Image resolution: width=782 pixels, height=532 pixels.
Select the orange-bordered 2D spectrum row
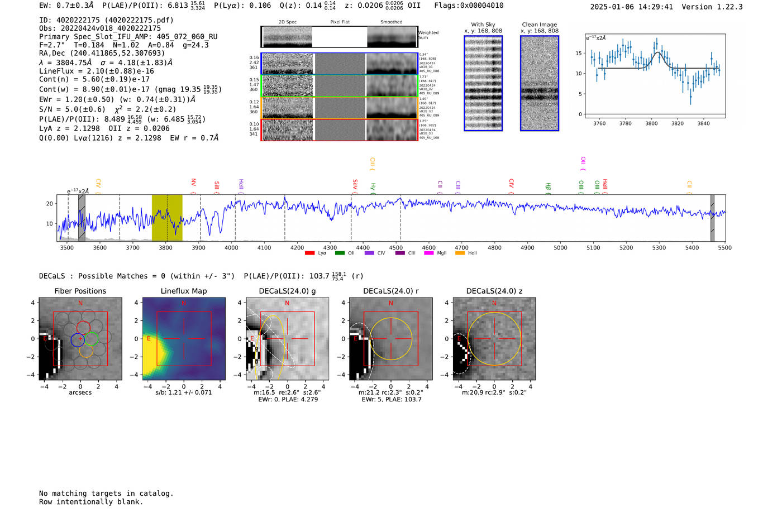coord(340,108)
